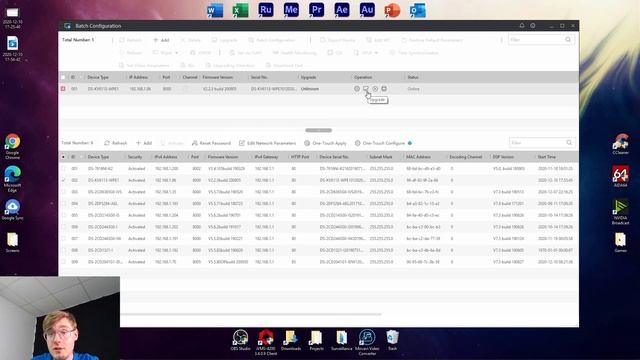The width and height of the screenshot is (640, 360).
Task: Click the last Operation icon for device 001
Action: 384,89
